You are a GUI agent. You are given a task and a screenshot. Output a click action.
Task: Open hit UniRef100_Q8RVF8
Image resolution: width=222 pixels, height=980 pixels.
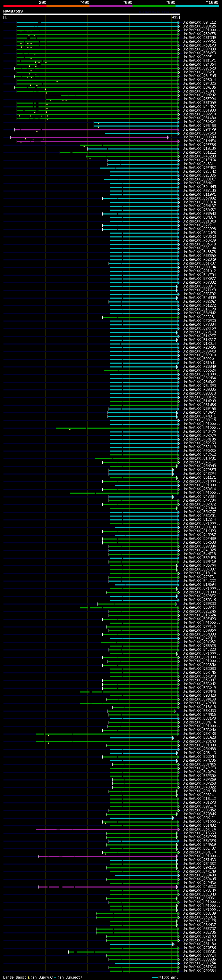[x=199, y=34]
